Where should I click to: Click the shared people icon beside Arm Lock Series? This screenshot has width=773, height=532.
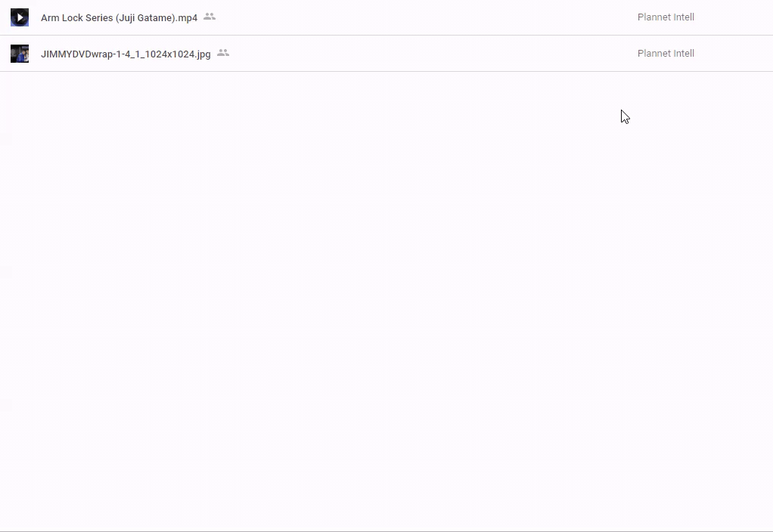(x=210, y=17)
